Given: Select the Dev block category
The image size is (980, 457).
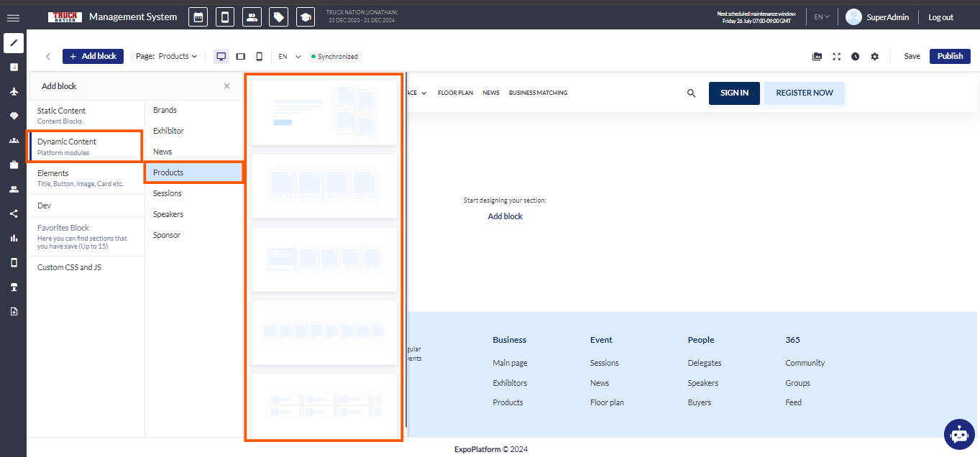Looking at the screenshot, I should click(86, 206).
